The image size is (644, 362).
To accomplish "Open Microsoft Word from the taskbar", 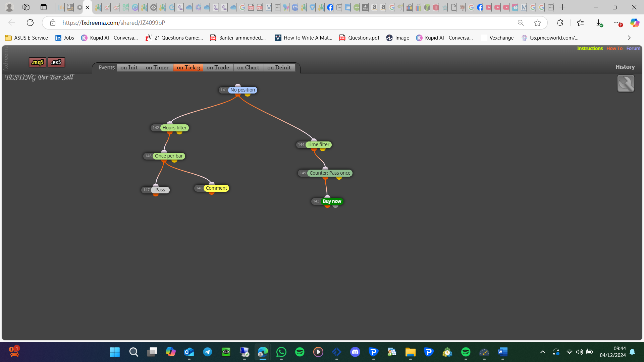I will tap(502, 352).
